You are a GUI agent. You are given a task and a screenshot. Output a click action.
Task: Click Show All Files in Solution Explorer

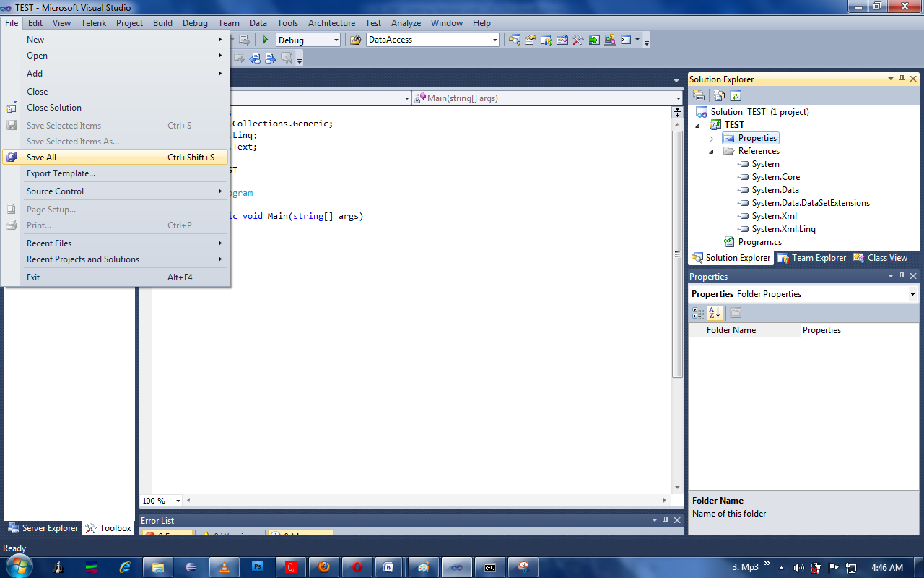pyautogui.click(x=720, y=95)
